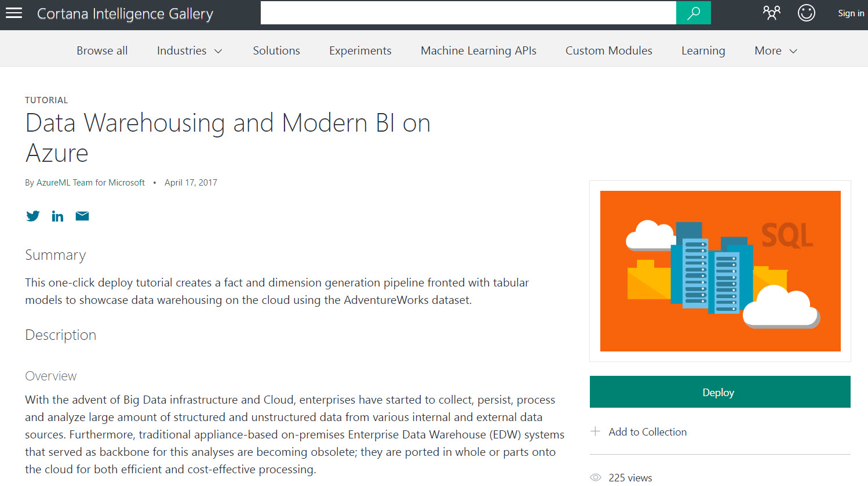Expand the More dropdown menu
Viewport: 868px width, 486px height.
tap(776, 50)
